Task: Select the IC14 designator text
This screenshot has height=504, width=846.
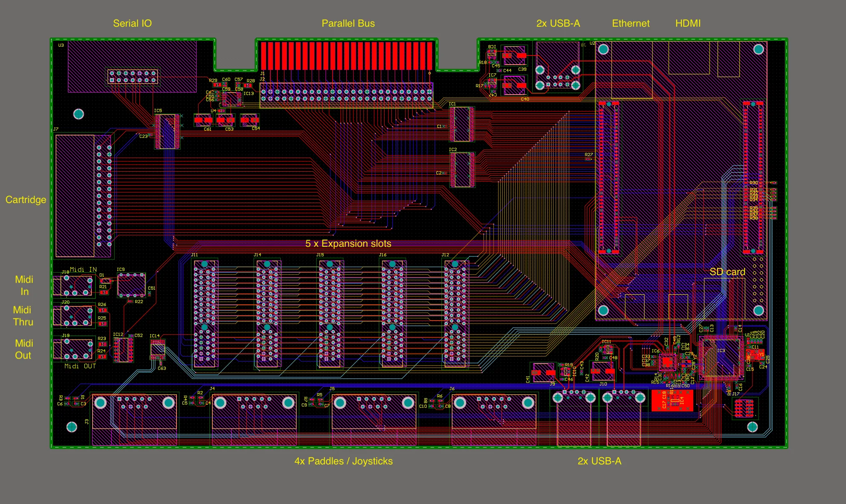Action: tap(154, 336)
